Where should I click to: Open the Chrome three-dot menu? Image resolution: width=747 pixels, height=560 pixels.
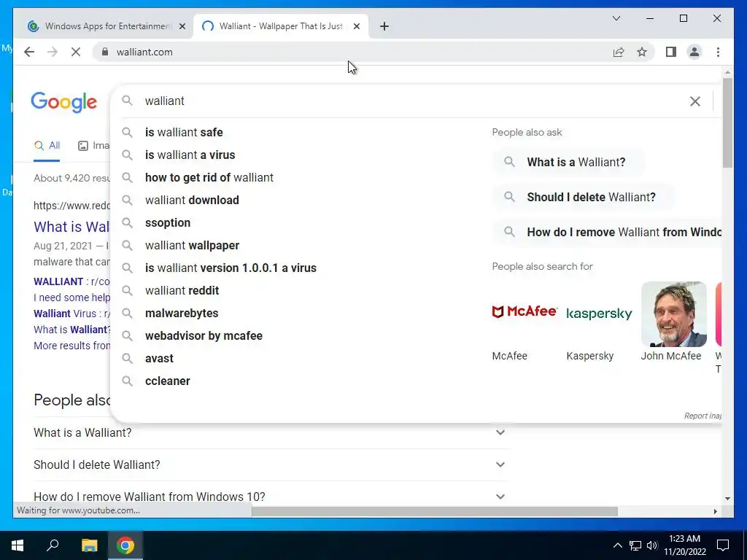(x=718, y=52)
